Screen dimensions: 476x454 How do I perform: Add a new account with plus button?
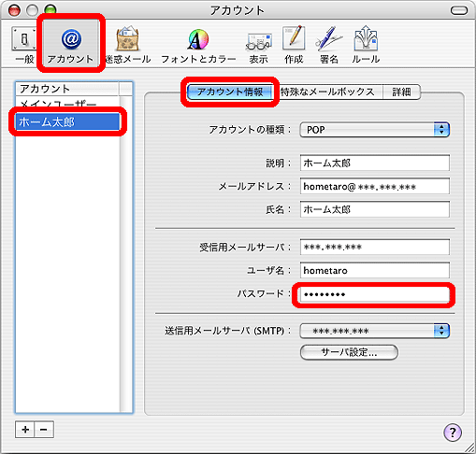(x=25, y=430)
